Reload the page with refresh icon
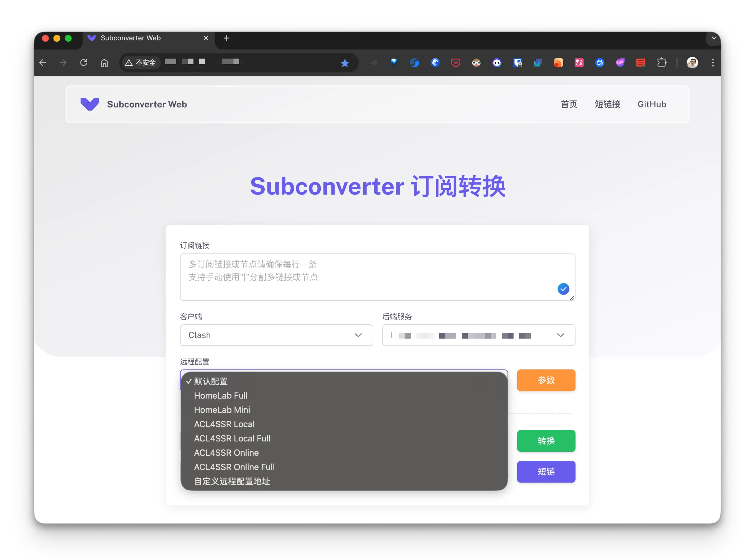This screenshot has height=560, width=755. click(x=84, y=63)
